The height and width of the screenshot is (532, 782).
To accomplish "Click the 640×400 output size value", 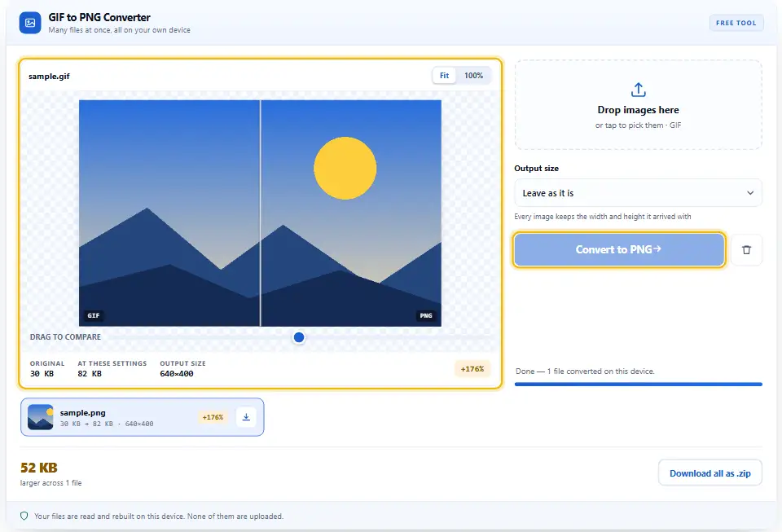I will pyautogui.click(x=177, y=373).
